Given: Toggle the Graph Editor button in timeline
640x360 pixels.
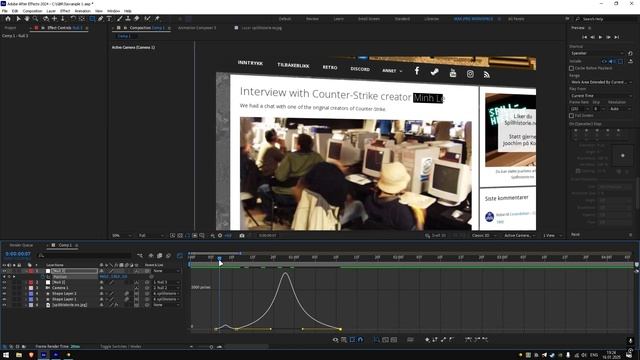Looking at the screenshot, I should [x=180, y=256].
